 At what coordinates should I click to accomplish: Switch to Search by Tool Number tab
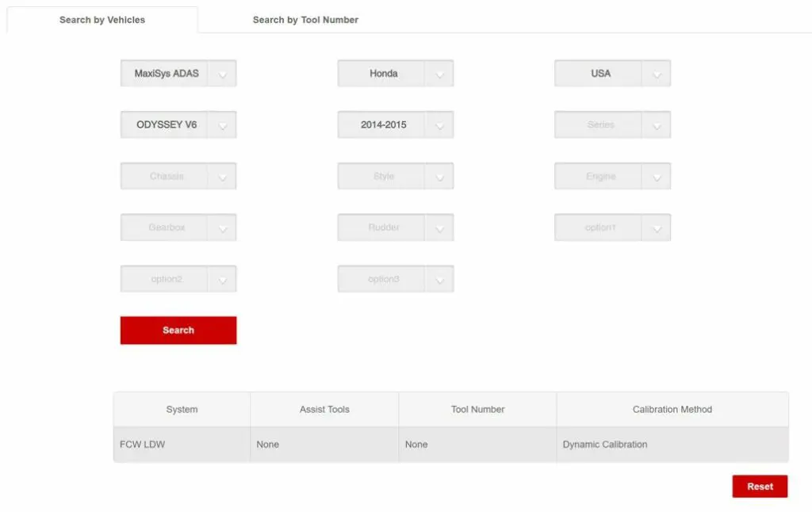(x=305, y=20)
